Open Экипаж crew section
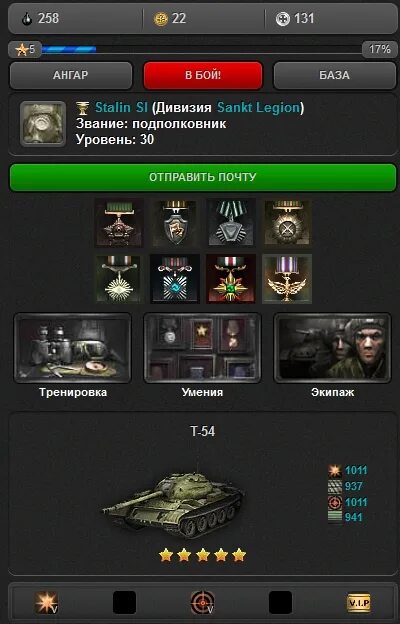This screenshot has width=400, height=624. [332, 348]
